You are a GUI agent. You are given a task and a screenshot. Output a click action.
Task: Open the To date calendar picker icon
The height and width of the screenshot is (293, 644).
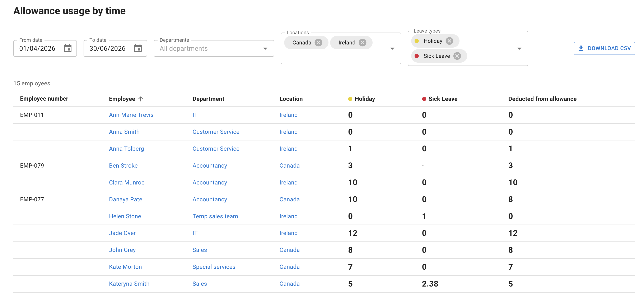(x=138, y=48)
